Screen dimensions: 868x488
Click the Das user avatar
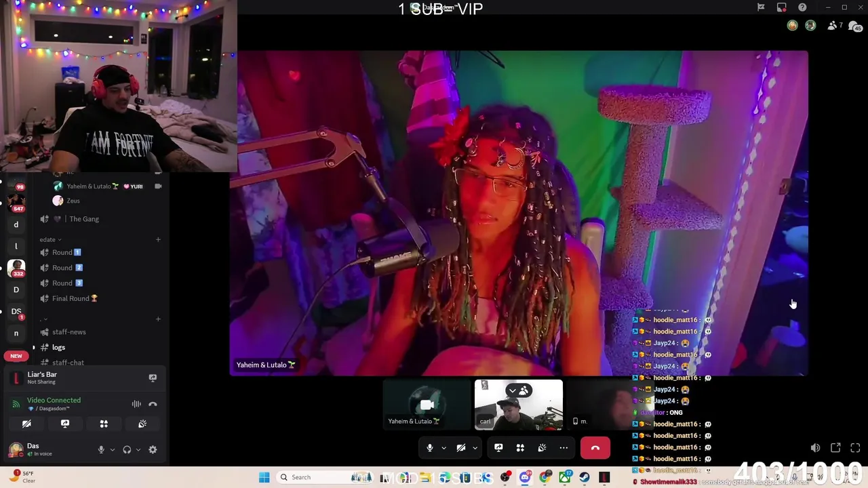coord(15,449)
